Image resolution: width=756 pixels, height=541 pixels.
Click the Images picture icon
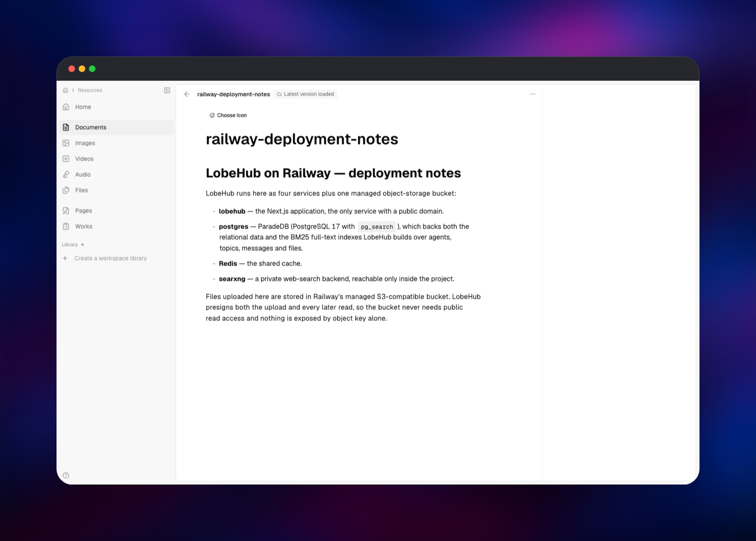pyautogui.click(x=66, y=143)
